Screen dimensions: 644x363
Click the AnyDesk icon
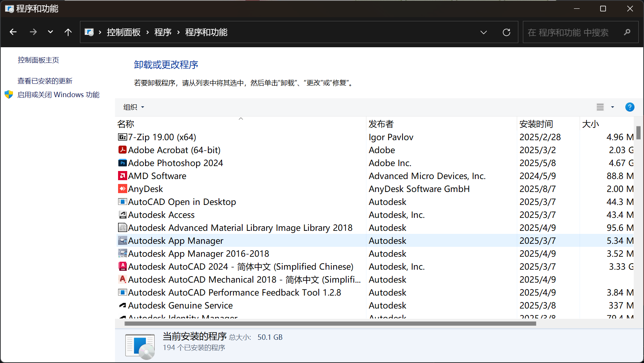point(123,189)
